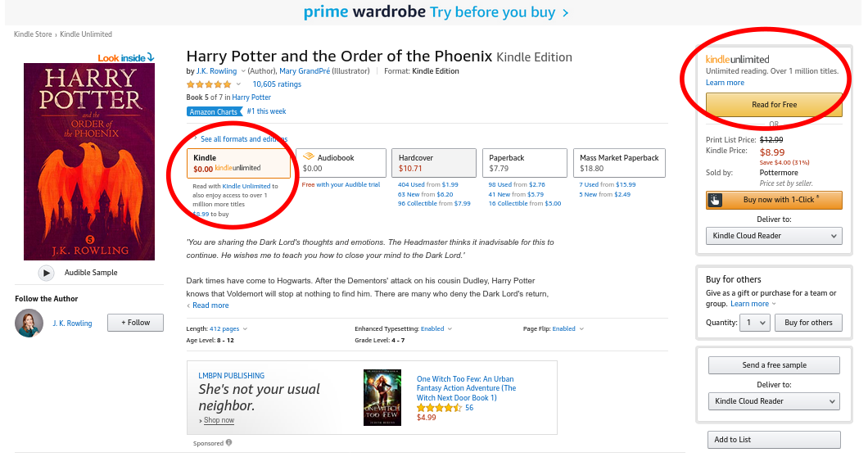Click the five-star rating icons
This screenshot has height=457, width=868.
click(210, 84)
